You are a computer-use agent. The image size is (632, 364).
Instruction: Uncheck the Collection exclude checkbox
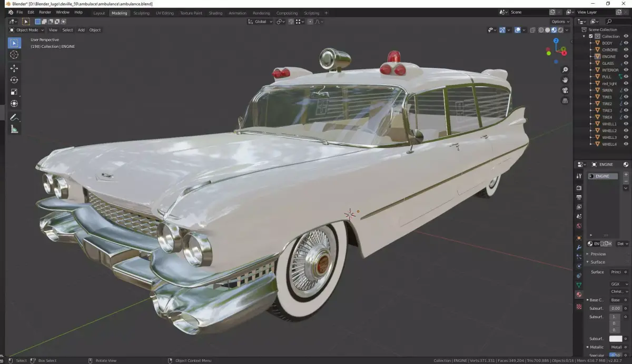(x=590, y=36)
